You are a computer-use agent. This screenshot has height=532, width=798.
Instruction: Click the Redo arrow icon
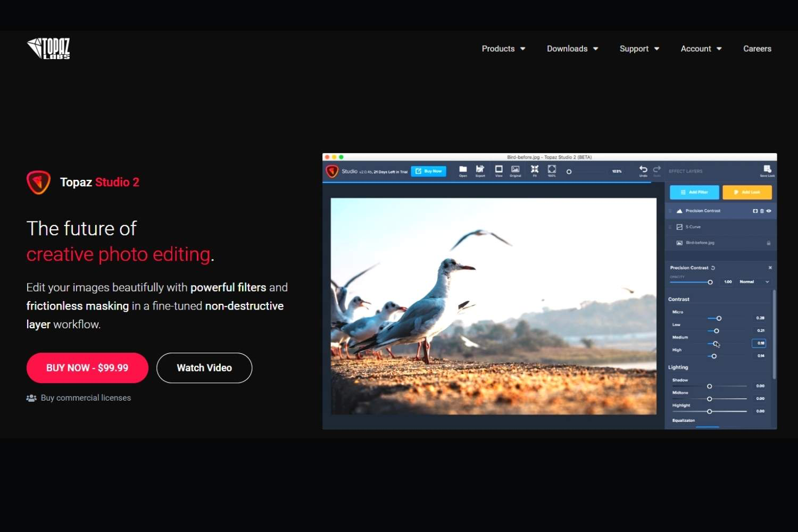pos(657,169)
